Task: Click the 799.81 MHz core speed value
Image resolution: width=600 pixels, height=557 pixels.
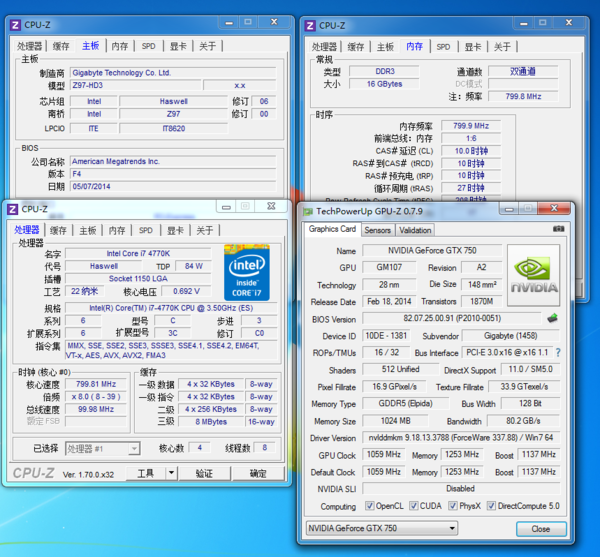Action: coord(96,384)
